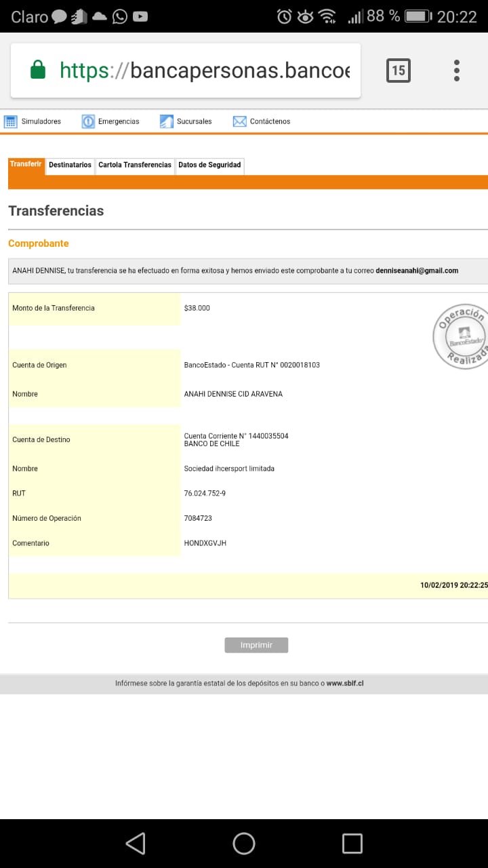Open the Cartola Transferencias tab
488x868 pixels.
(x=135, y=165)
